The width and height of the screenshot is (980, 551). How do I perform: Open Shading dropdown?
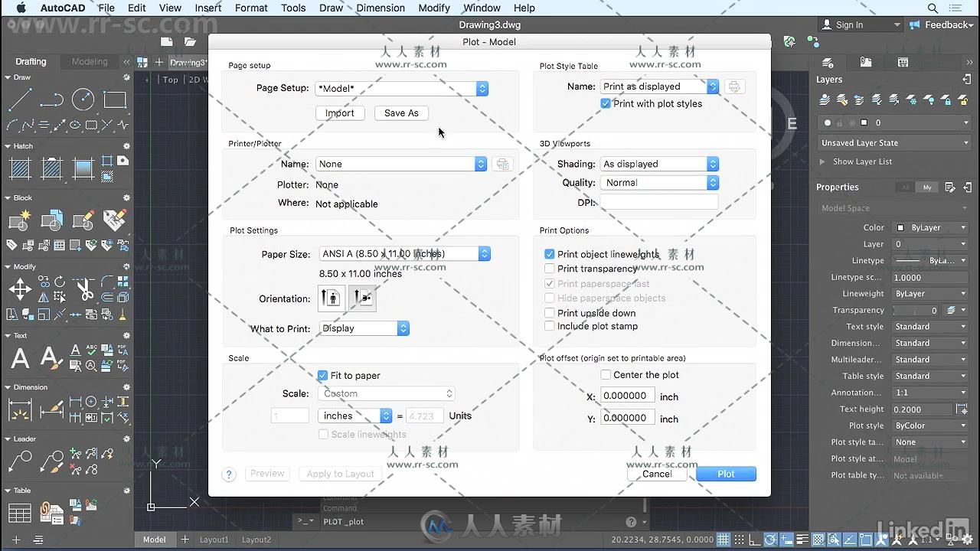[x=659, y=164]
